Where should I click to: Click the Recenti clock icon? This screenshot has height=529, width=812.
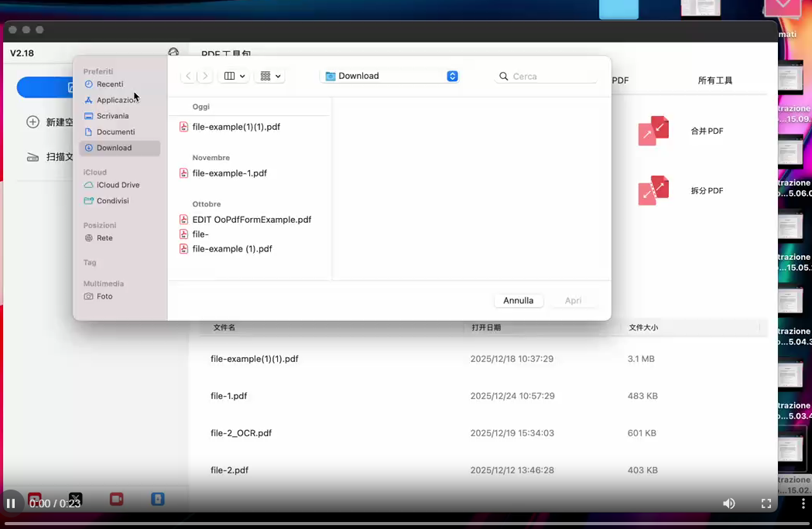click(x=88, y=84)
